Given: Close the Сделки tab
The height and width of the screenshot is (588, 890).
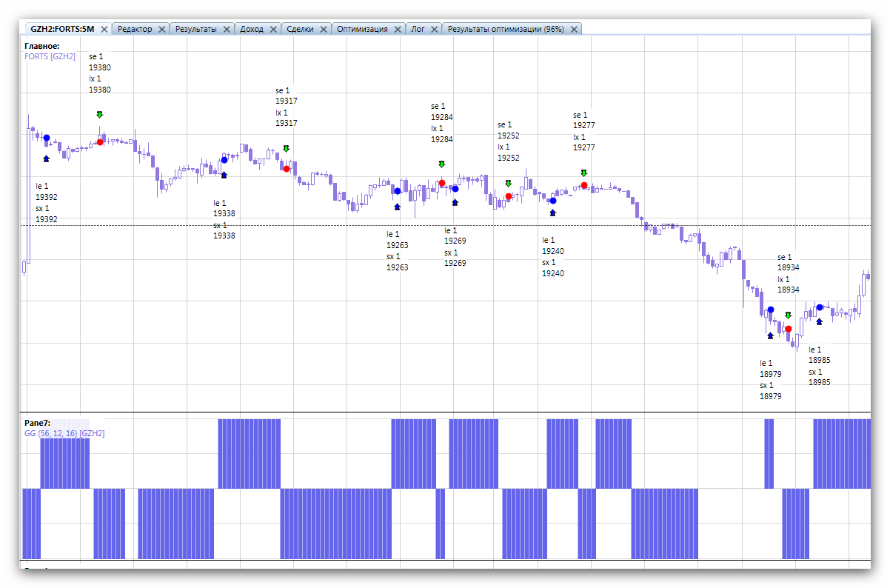Looking at the screenshot, I should click(x=323, y=30).
